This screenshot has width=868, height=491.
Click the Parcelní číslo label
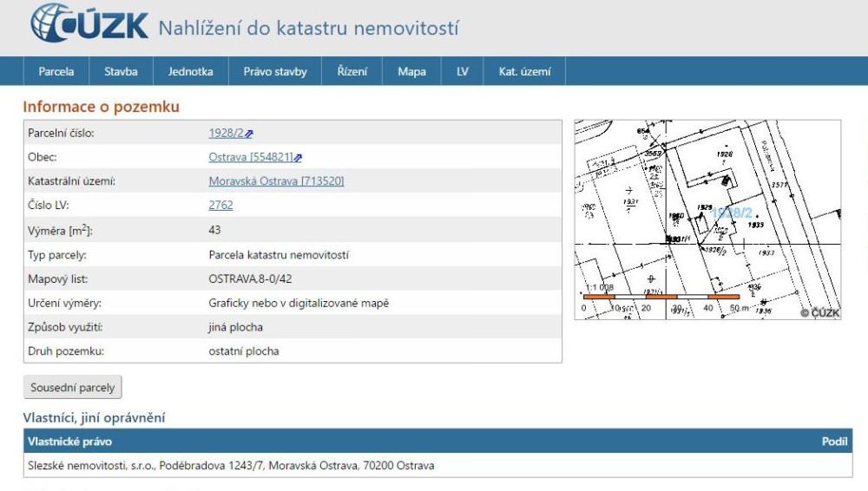pyautogui.click(x=61, y=133)
